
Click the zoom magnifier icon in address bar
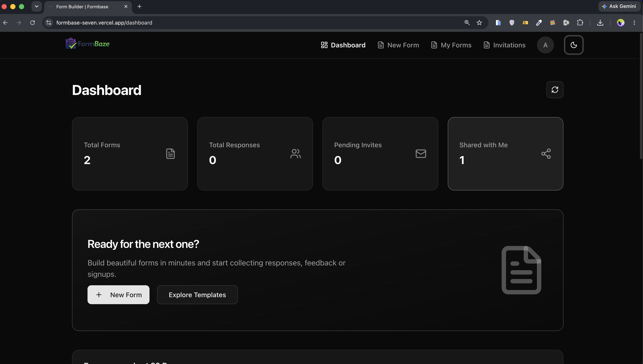click(467, 23)
